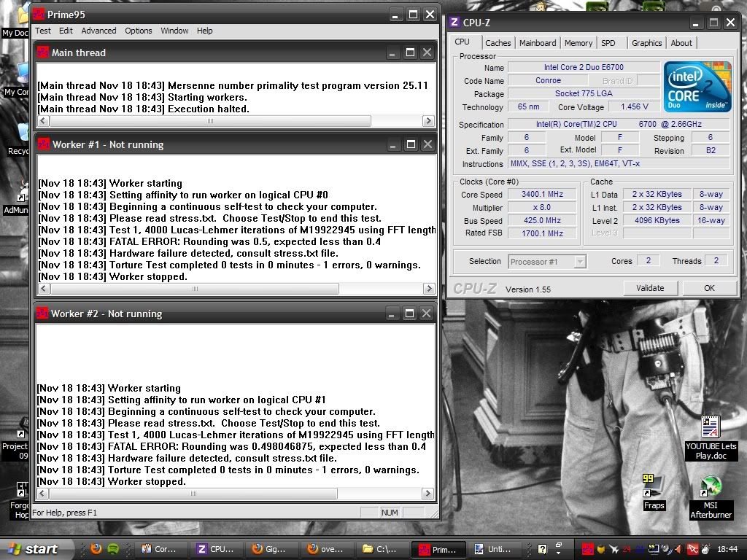Switch to the Prim... taskbar button
The height and width of the screenshot is (560, 747).
(438, 549)
